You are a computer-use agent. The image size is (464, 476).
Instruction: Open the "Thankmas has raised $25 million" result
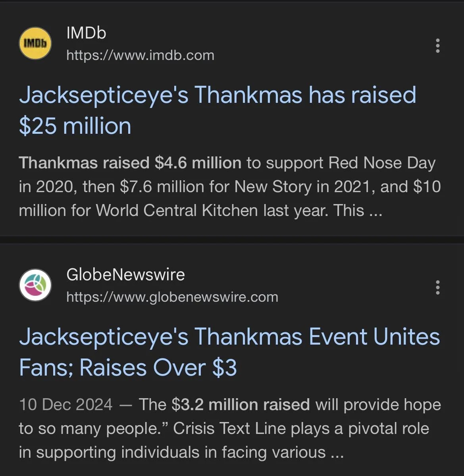coord(217,95)
